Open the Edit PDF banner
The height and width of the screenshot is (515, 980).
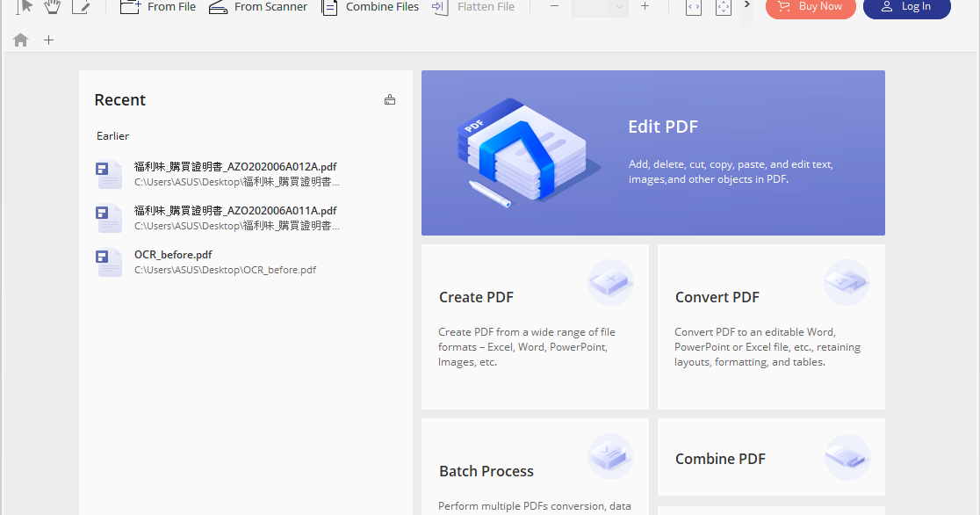coord(653,152)
